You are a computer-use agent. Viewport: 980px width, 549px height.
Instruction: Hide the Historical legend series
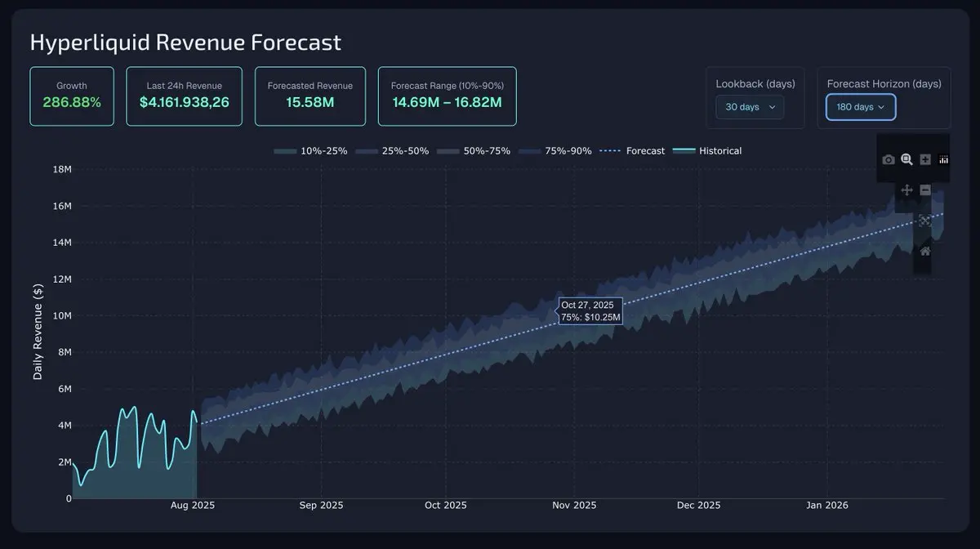707,151
